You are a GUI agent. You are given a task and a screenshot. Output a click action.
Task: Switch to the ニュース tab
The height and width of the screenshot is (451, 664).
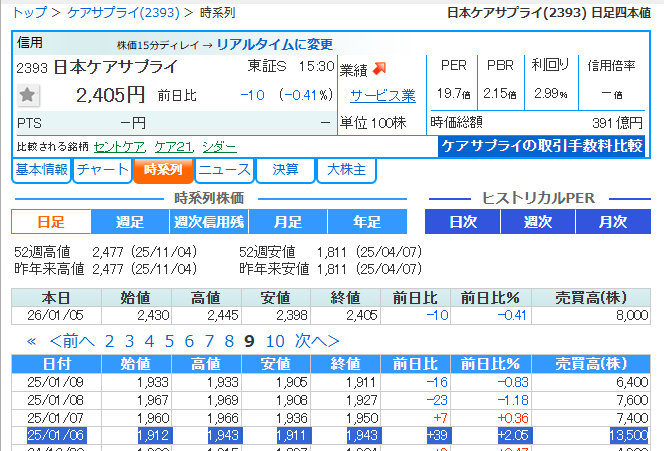tap(224, 170)
